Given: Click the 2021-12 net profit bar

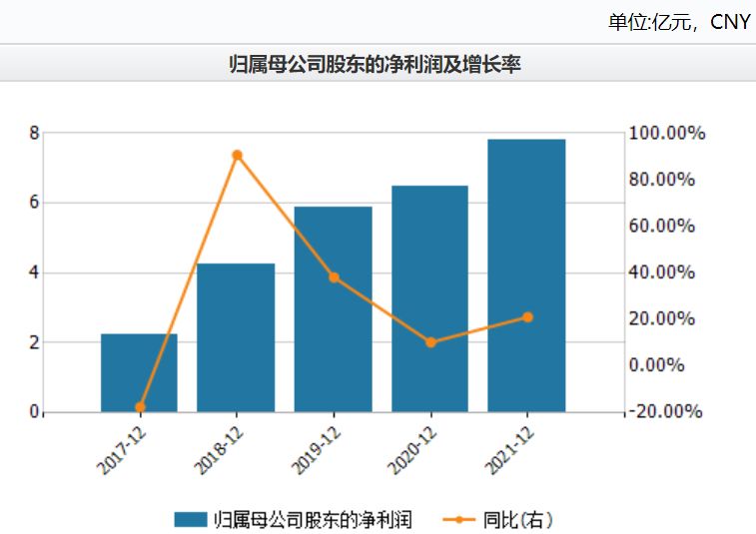Looking at the screenshot, I should [x=526, y=275].
